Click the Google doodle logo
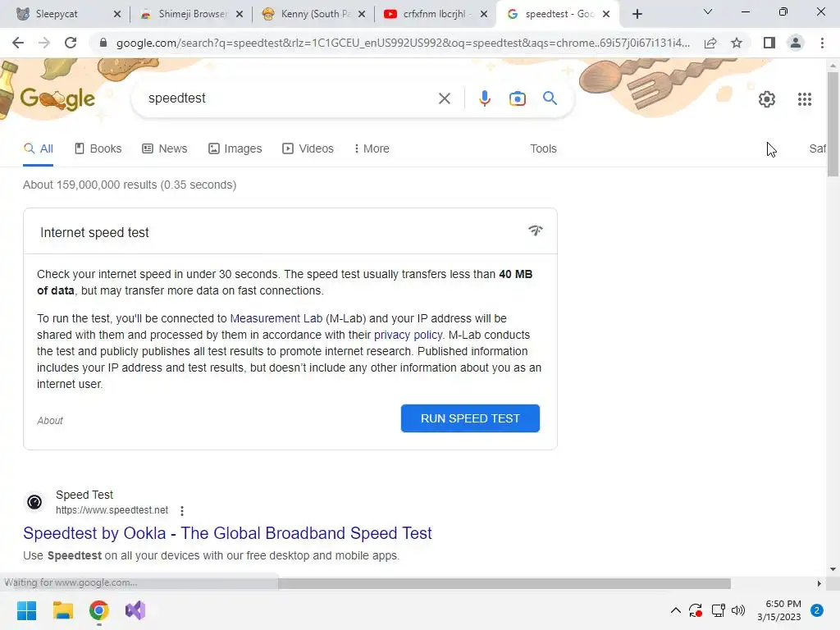 (x=57, y=98)
